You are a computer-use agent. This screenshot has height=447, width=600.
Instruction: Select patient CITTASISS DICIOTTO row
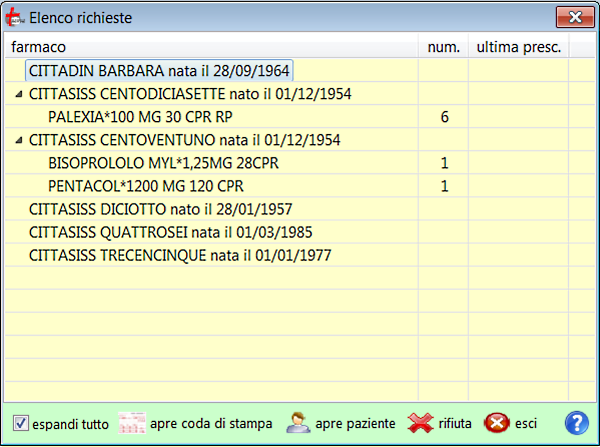click(159, 209)
